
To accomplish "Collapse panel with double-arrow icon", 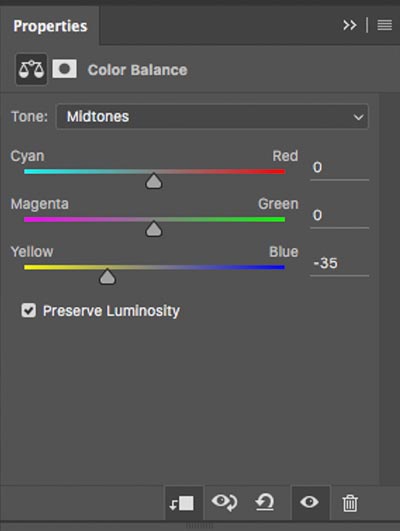I will pyautogui.click(x=350, y=25).
